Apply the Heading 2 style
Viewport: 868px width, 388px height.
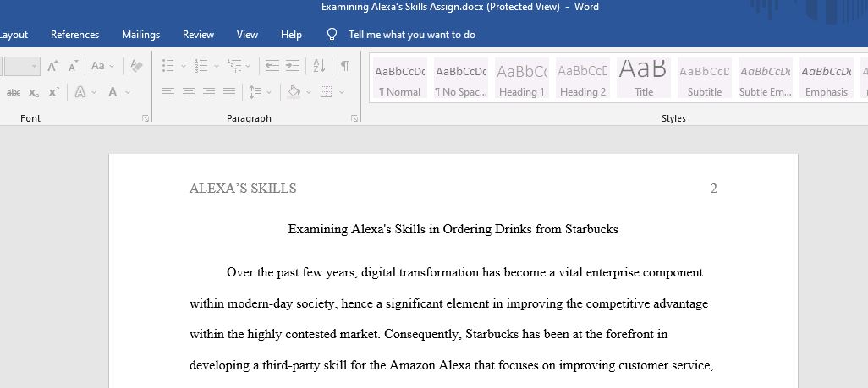583,78
